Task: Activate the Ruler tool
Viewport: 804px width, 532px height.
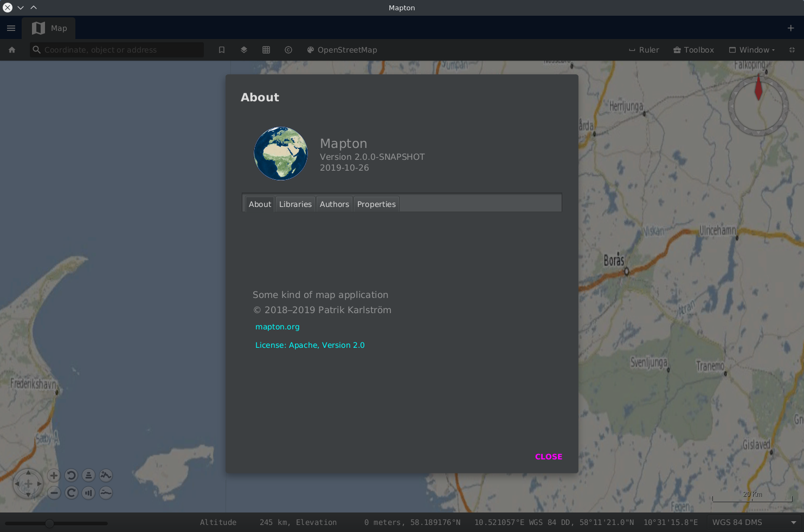Action: click(644, 50)
